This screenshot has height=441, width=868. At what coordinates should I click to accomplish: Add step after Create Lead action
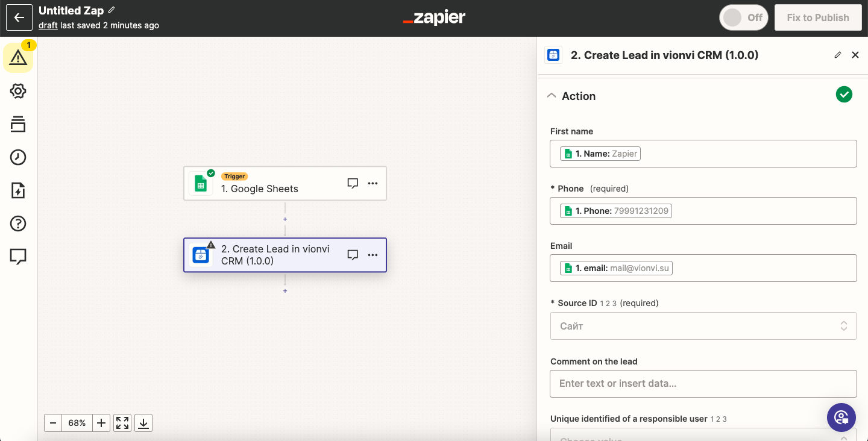285,291
